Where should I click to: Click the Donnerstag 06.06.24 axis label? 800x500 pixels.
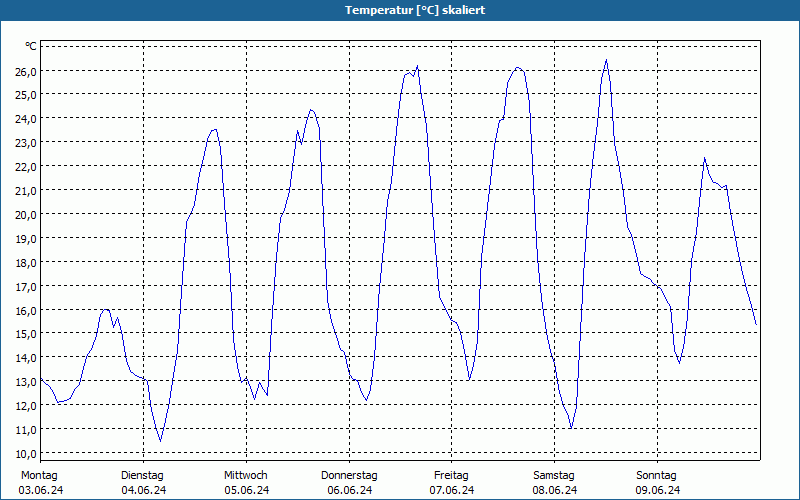(x=349, y=482)
